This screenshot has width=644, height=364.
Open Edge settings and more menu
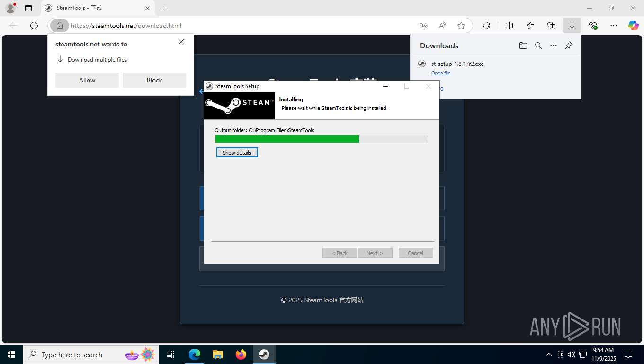[x=614, y=26]
